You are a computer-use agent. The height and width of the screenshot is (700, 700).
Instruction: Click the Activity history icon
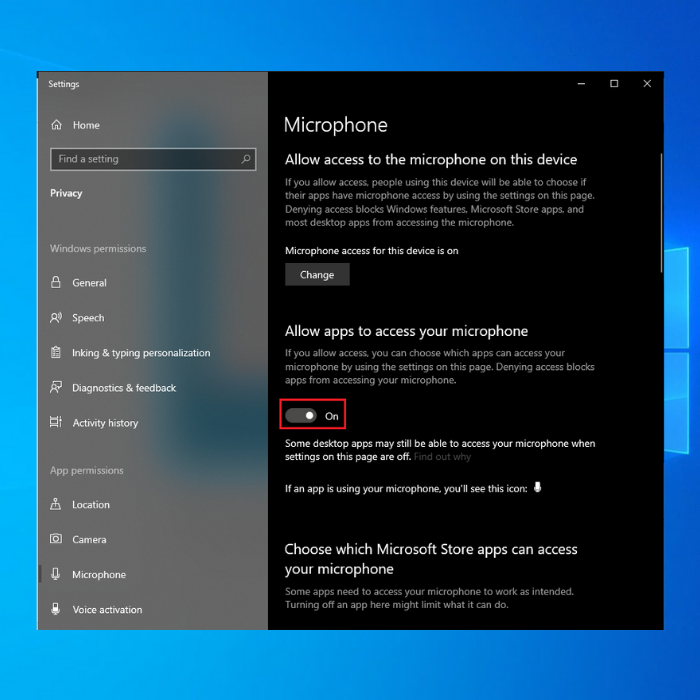[56, 422]
